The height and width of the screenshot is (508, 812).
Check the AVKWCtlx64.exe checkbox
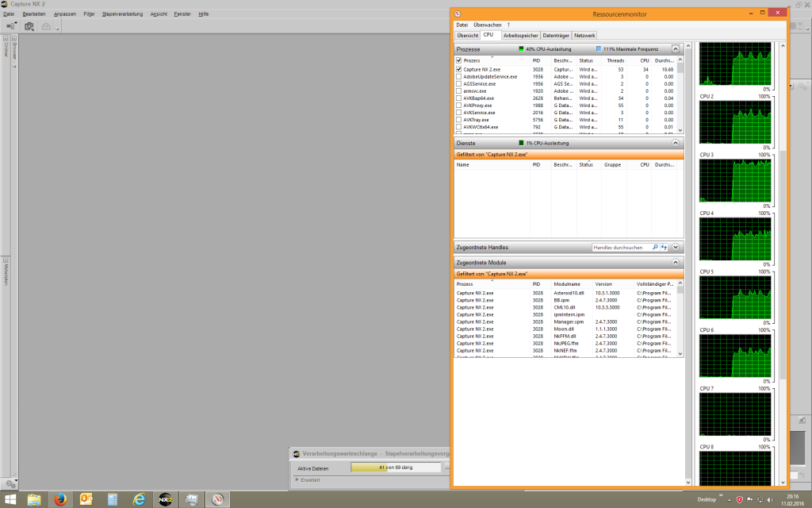(459, 127)
